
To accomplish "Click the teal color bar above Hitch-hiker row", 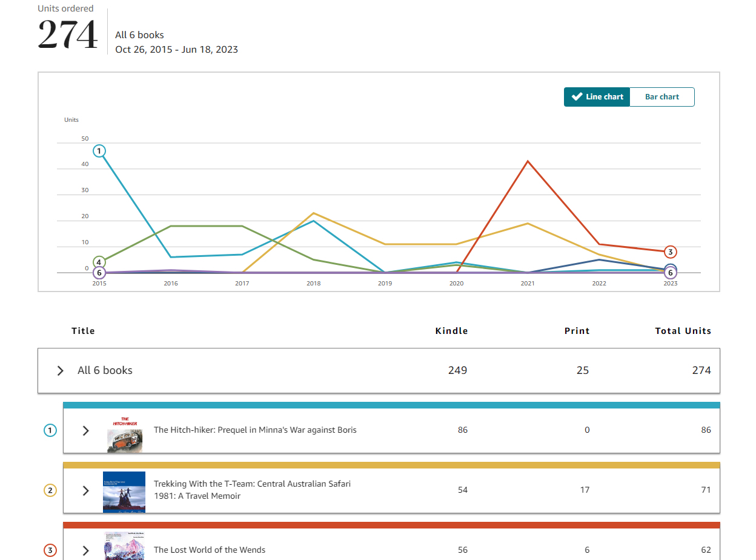I will pos(391,404).
